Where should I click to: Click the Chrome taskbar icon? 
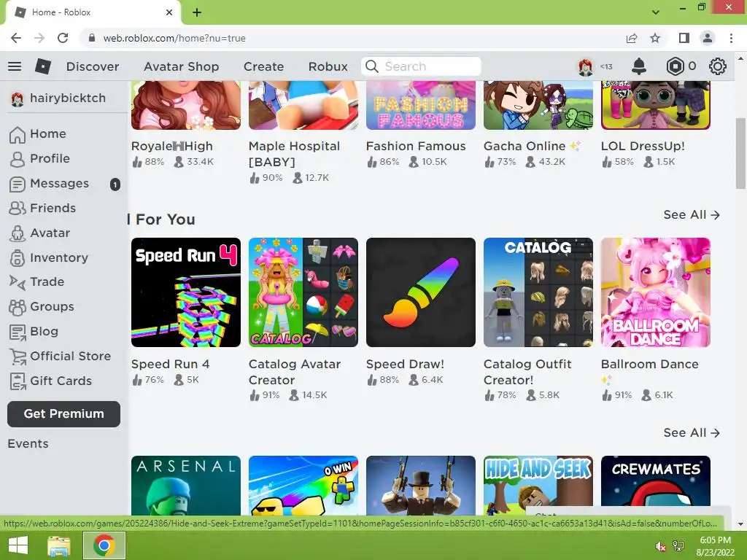104,545
